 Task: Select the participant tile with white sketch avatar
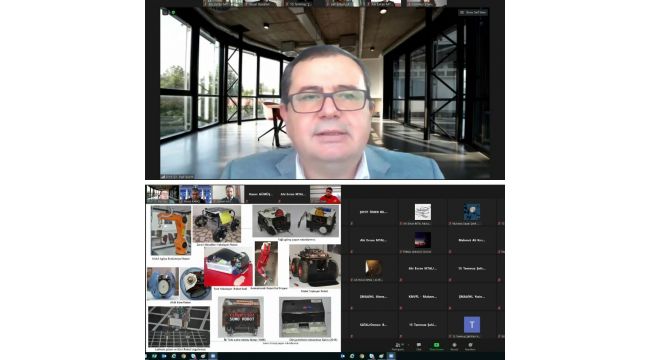pyautogui.click(x=423, y=212)
